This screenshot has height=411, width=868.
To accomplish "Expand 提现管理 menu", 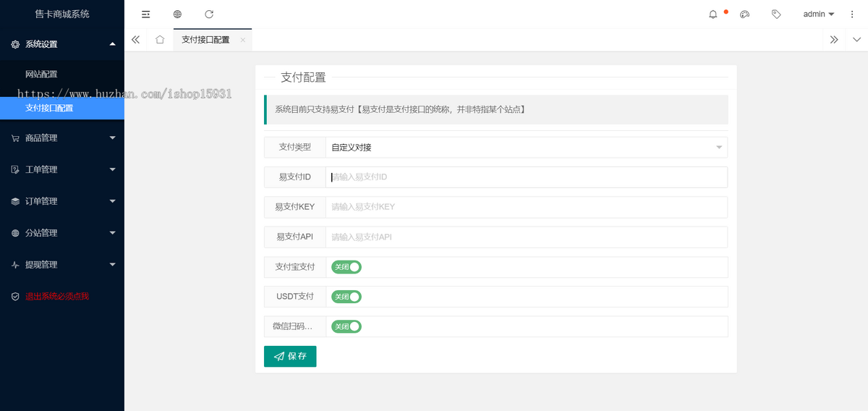I will 112,265.
